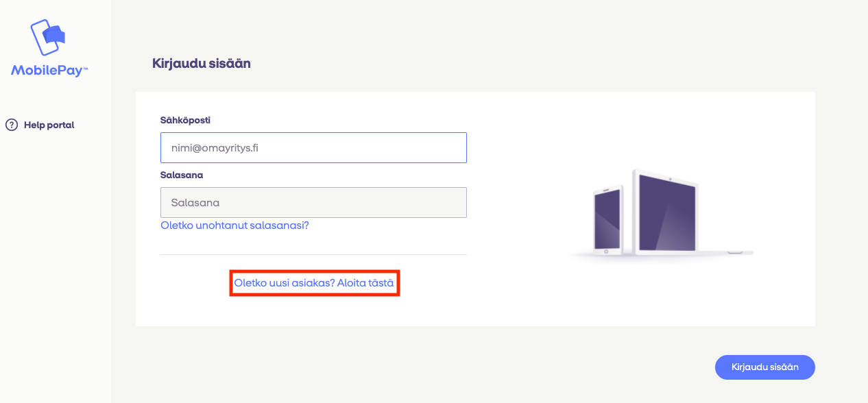The height and width of the screenshot is (403, 868).
Task: Focus the Salasana password field
Action: (313, 203)
